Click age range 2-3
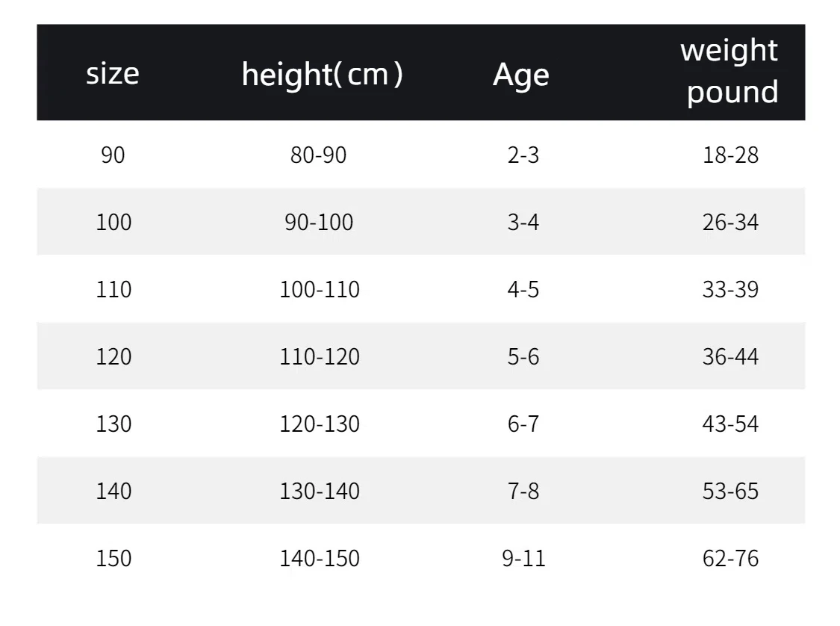840x626 pixels. point(523,155)
